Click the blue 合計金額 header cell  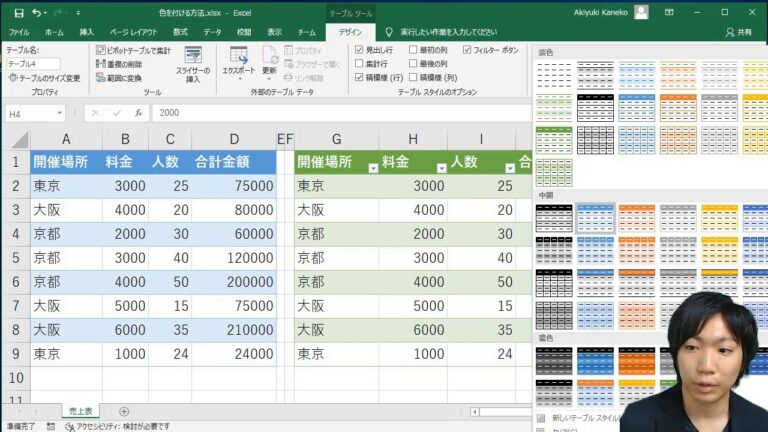[234, 162]
